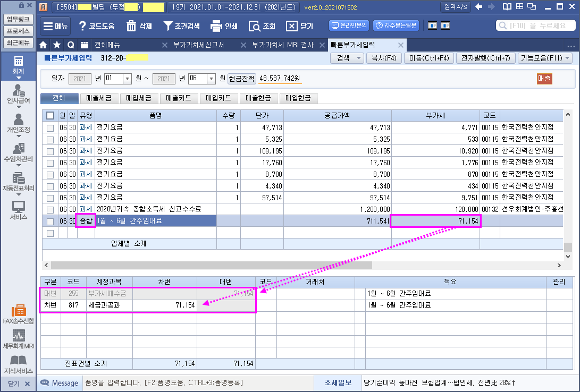Viewport: 580px width, 392px height.
Task: Open the FAX송수신함 icon
Action: click(18, 312)
